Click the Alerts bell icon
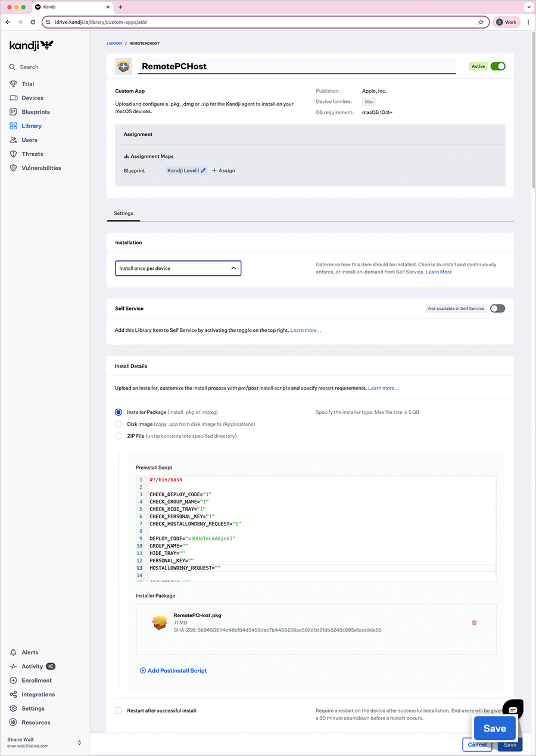Image resolution: width=536 pixels, height=756 pixels. click(13, 652)
